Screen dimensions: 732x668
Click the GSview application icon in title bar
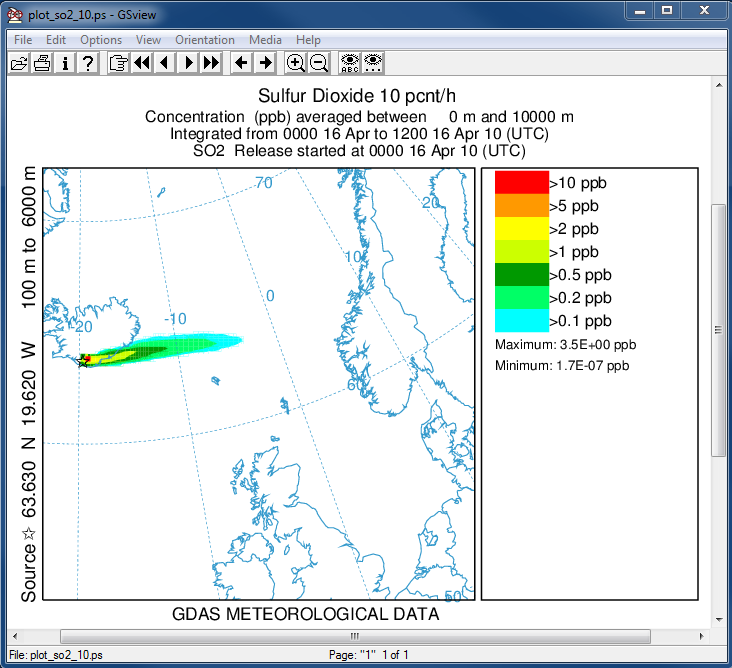point(15,14)
